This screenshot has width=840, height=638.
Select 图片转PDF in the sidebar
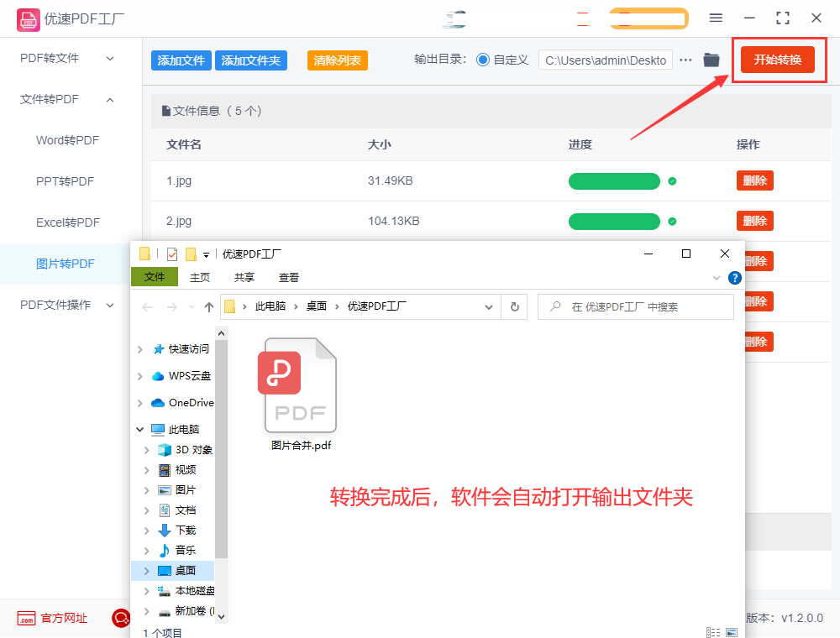[x=66, y=264]
